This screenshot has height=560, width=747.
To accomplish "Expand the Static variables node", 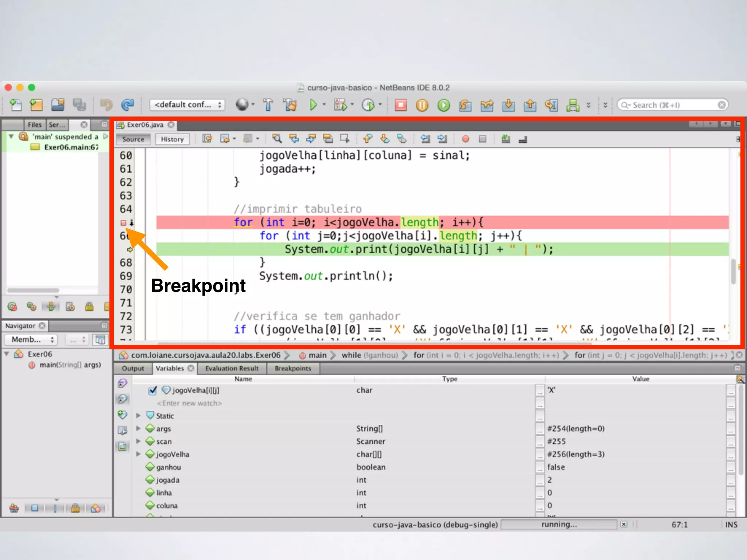I will coord(138,416).
